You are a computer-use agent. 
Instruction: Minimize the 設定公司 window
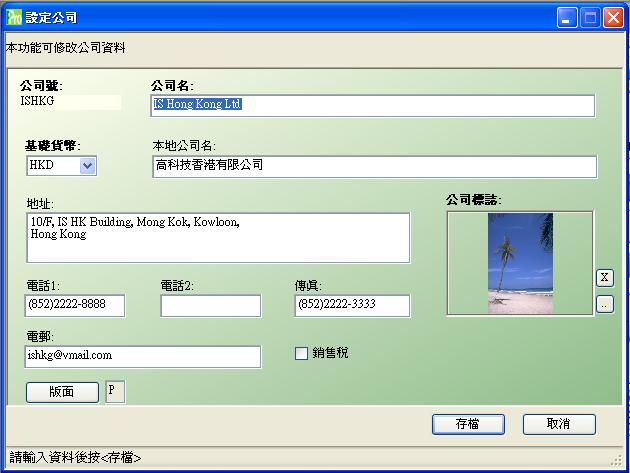tap(568, 17)
